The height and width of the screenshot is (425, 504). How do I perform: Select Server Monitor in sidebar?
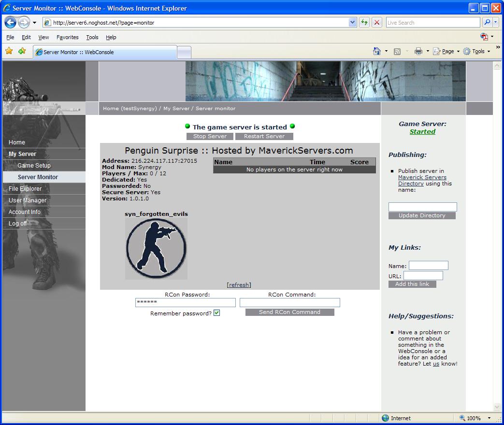[38, 177]
